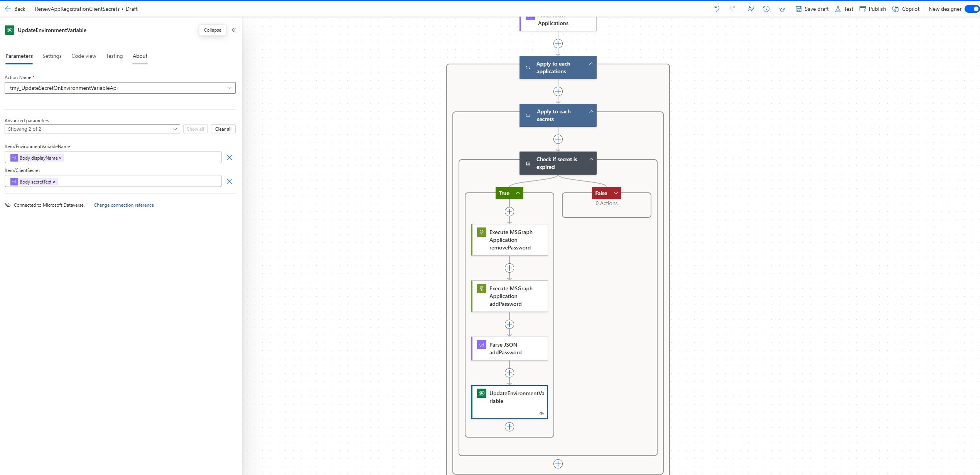Click the Clear all button
Screen dimensions: 980x475
click(223, 129)
